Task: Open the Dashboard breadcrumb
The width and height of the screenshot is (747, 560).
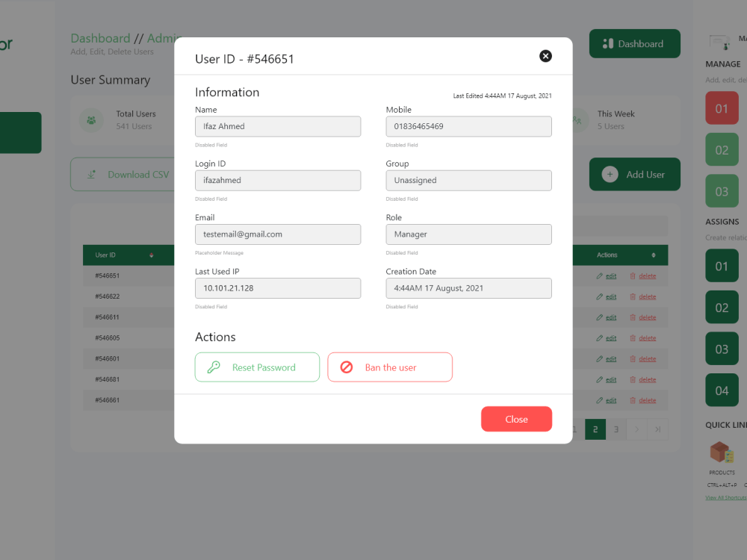Action: tap(100, 38)
